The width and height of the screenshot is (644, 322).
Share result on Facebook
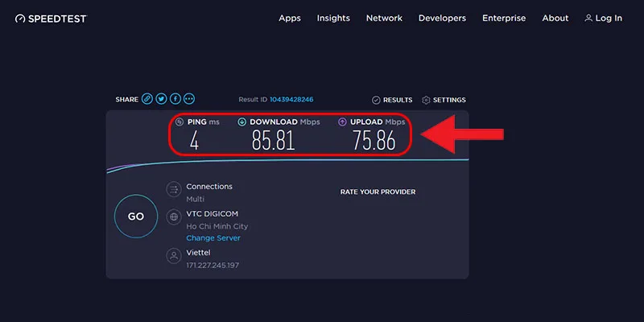click(x=175, y=98)
